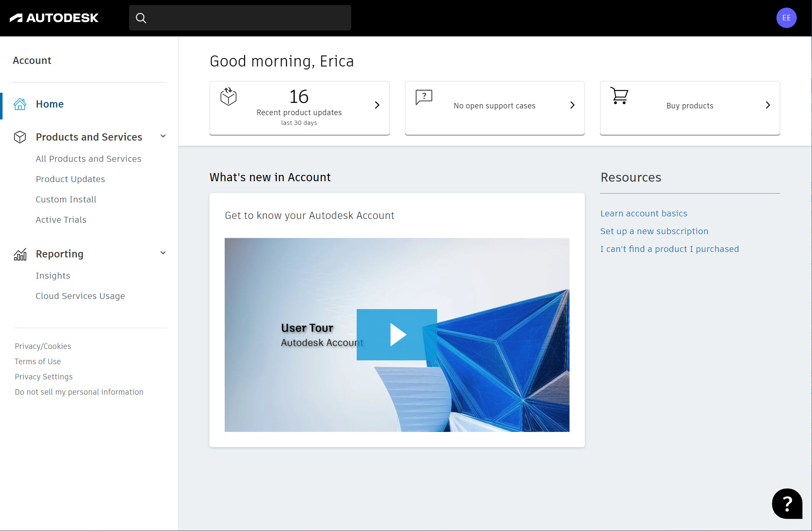
Task: Click the Home house icon
Action: (x=20, y=104)
